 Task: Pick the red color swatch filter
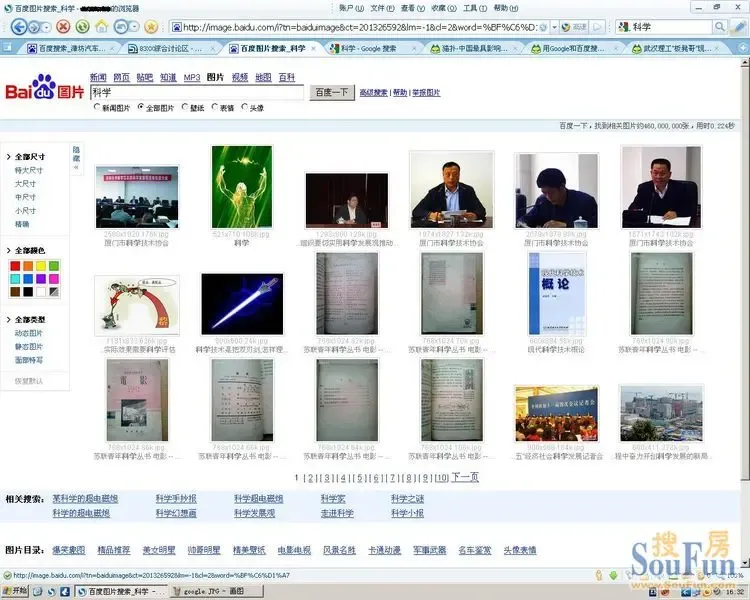(15, 266)
